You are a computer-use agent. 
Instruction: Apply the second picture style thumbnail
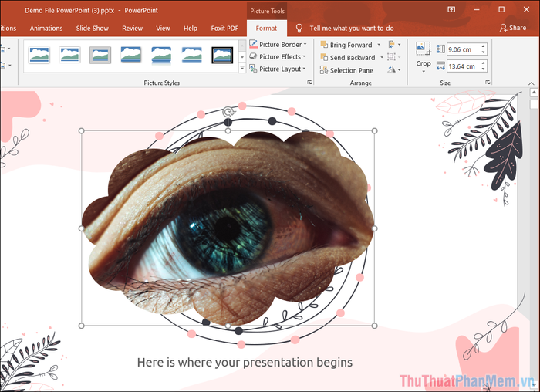[x=70, y=55]
